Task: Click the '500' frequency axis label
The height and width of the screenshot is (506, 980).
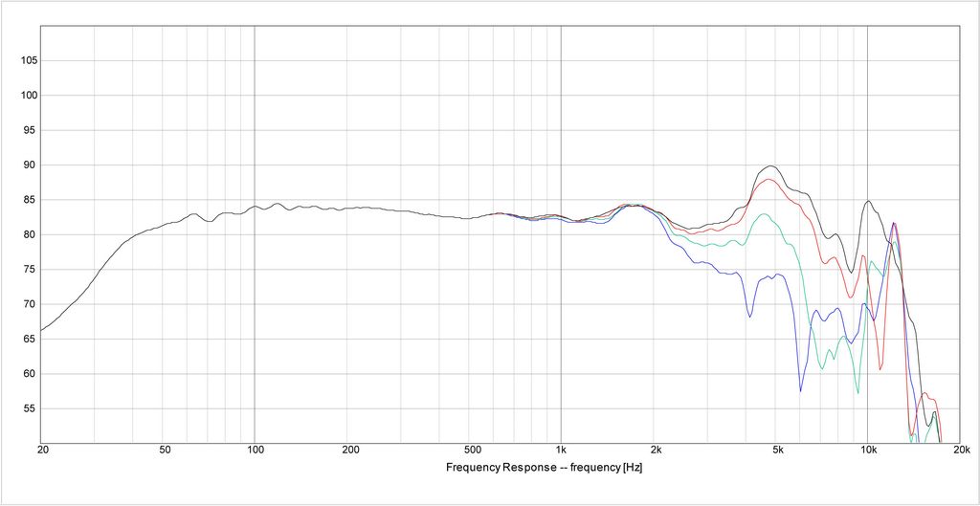Action: click(473, 450)
